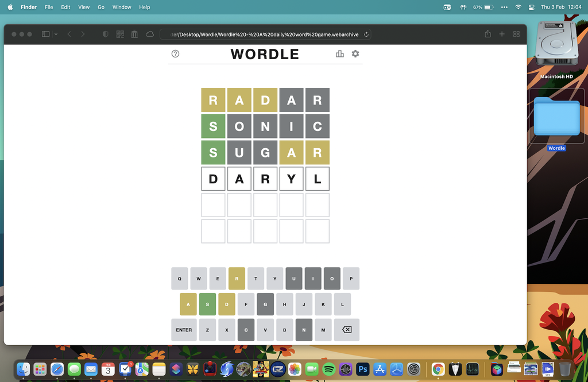Expand the sidebar dropdown chevron in Safari

click(x=56, y=34)
